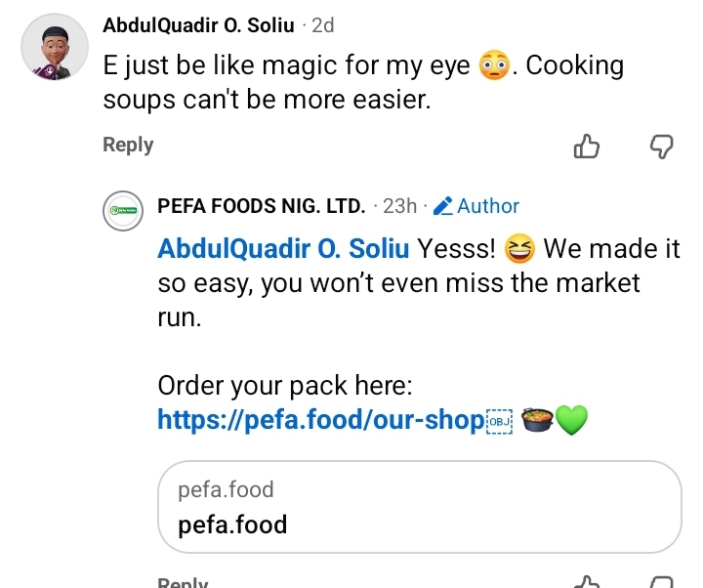Click the laughing emoji after Yesss!
This screenshot has width=703, height=588.
pos(520,250)
